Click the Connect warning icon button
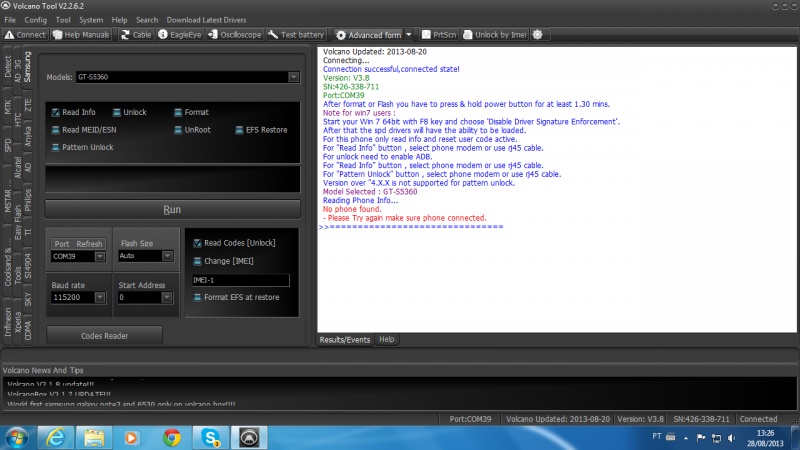Viewport: 800px width, 450px height. 26,35
